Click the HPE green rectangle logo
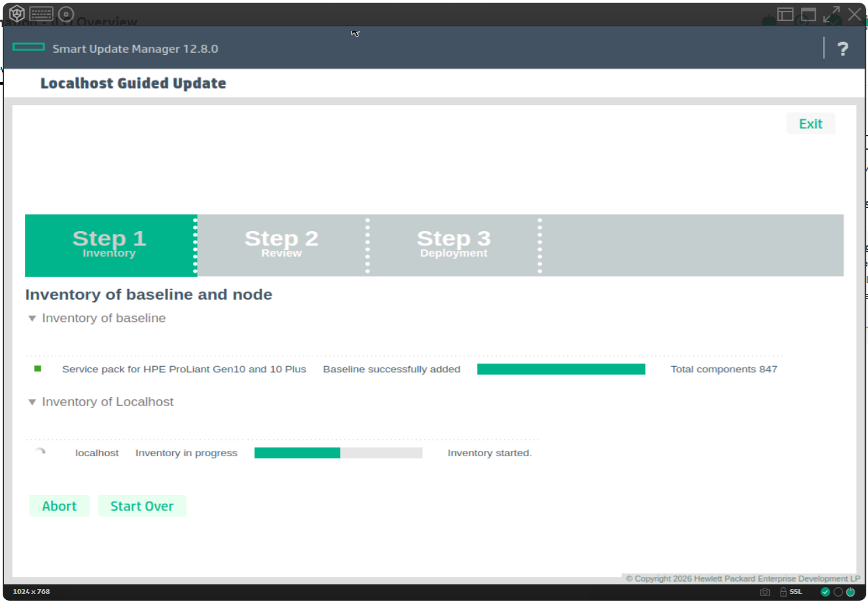The image size is (868, 602). tap(29, 47)
